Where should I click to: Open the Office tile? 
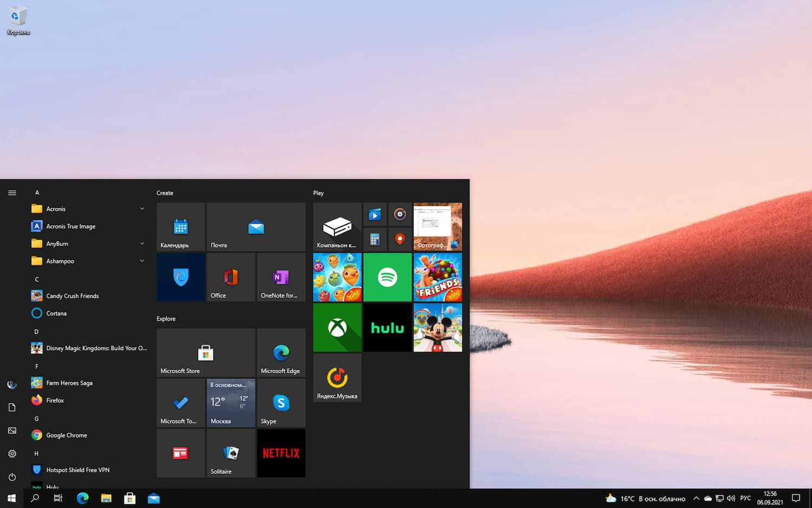click(x=231, y=277)
